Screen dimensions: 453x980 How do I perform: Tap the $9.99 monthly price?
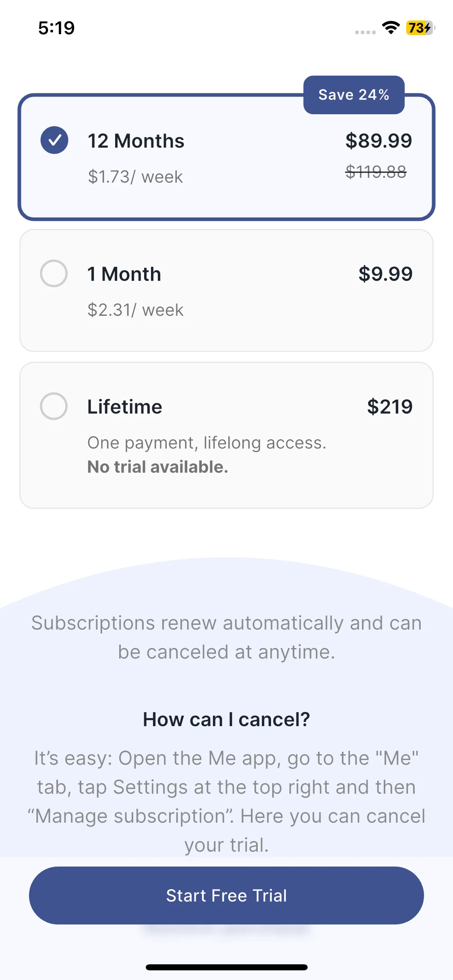tap(385, 274)
